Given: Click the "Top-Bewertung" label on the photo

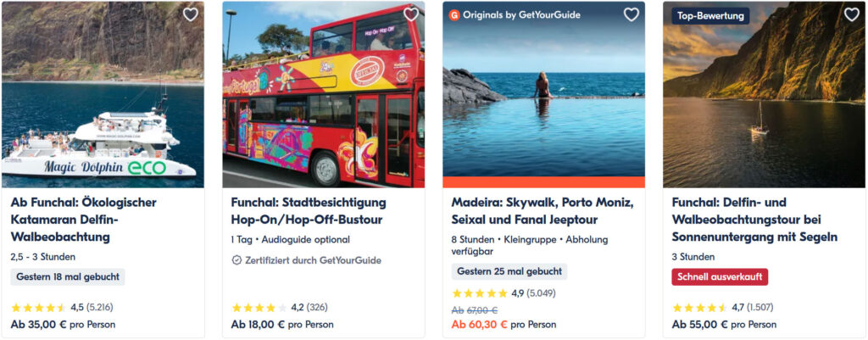Looking at the screenshot, I should pos(710,16).
